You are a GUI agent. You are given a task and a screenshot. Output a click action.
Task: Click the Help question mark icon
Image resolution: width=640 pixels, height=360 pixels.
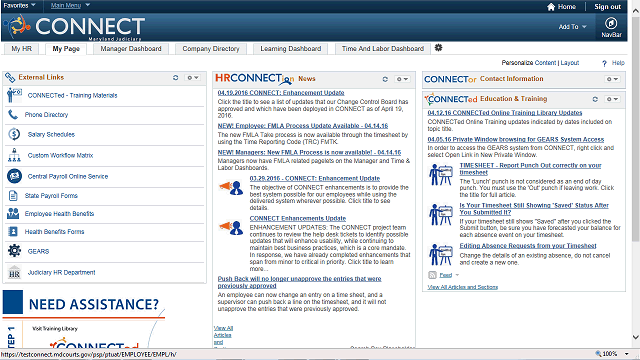tap(604, 63)
